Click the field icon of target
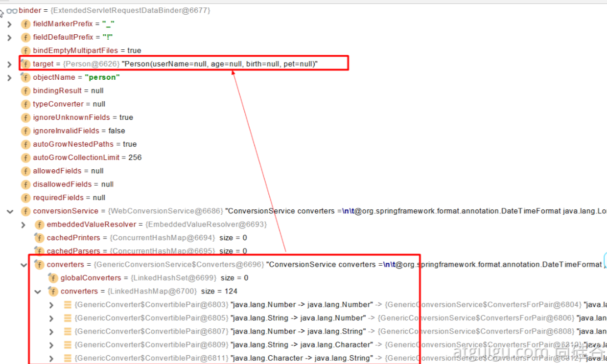This screenshot has height=364, width=607. point(25,64)
